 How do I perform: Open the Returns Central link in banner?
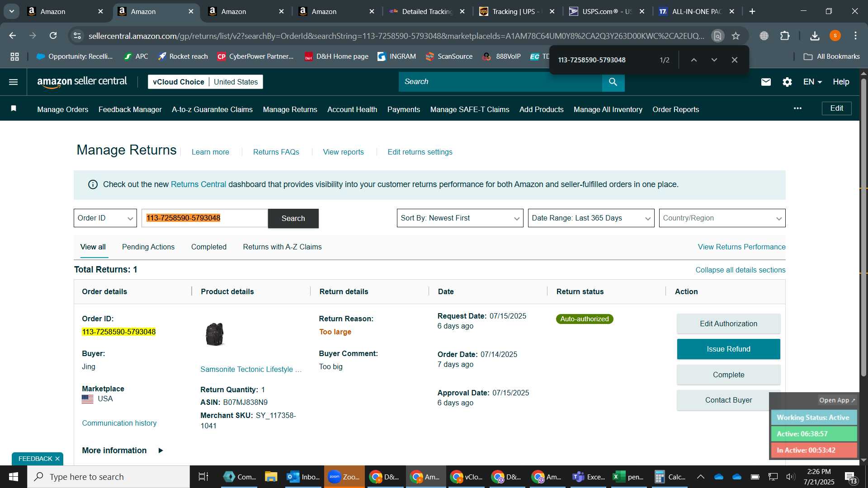(198, 184)
